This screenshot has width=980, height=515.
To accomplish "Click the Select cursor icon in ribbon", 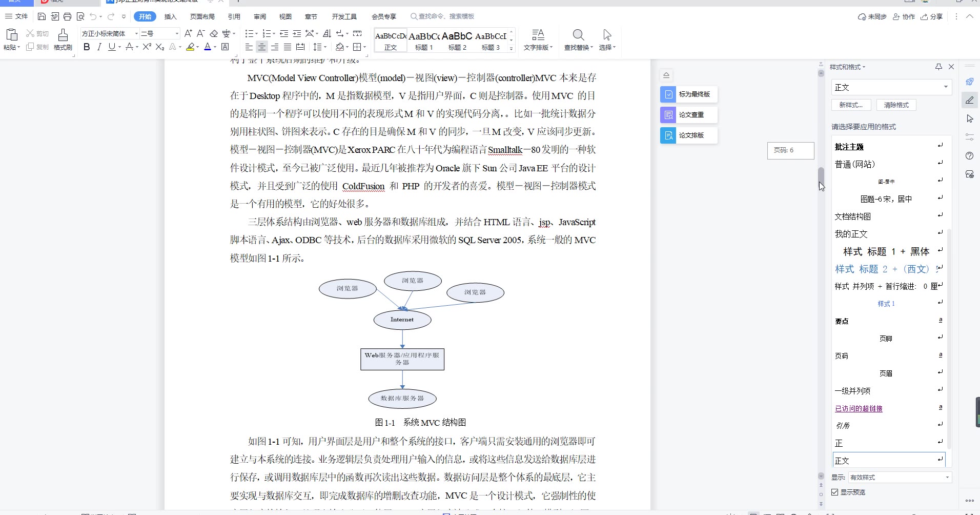I will (607, 35).
